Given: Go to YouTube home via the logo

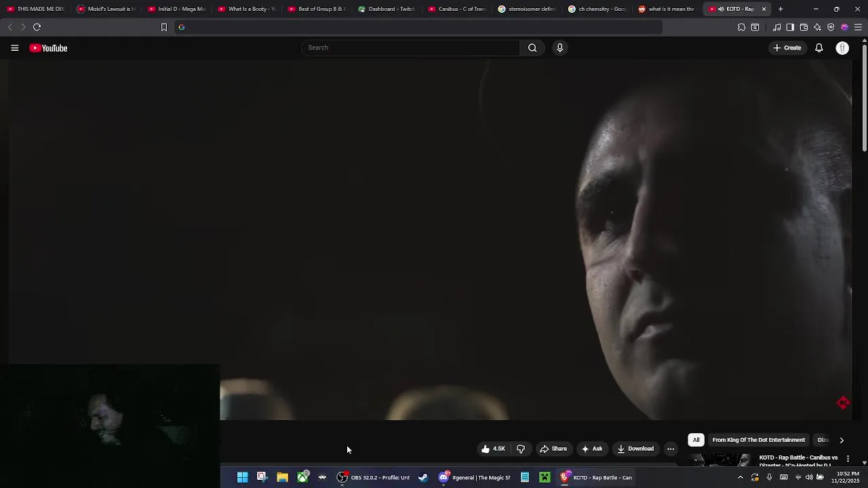Looking at the screenshot, I should coord(48,48).
